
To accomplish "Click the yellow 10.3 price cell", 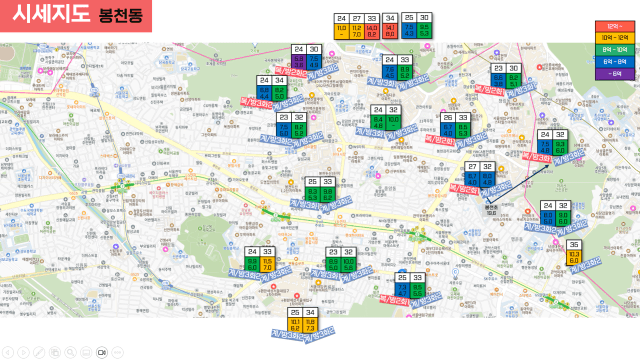I will coord(574,257).
